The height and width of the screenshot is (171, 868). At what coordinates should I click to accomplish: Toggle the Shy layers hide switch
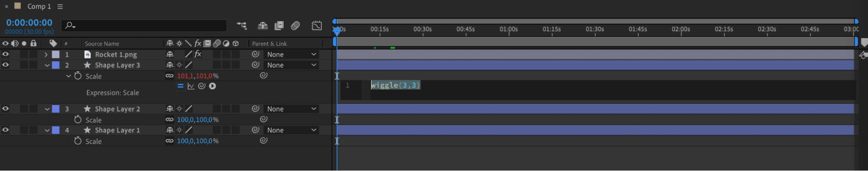263,26
